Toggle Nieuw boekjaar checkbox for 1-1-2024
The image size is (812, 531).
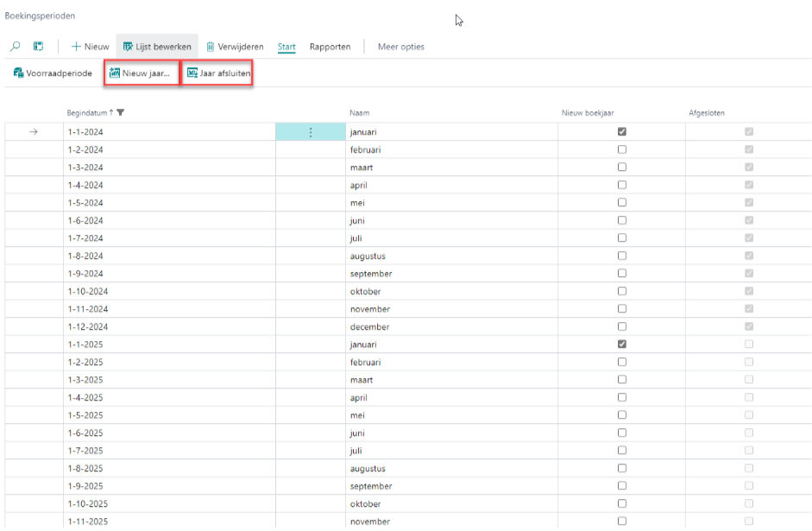pyautogui.click(x=622, y=132)
